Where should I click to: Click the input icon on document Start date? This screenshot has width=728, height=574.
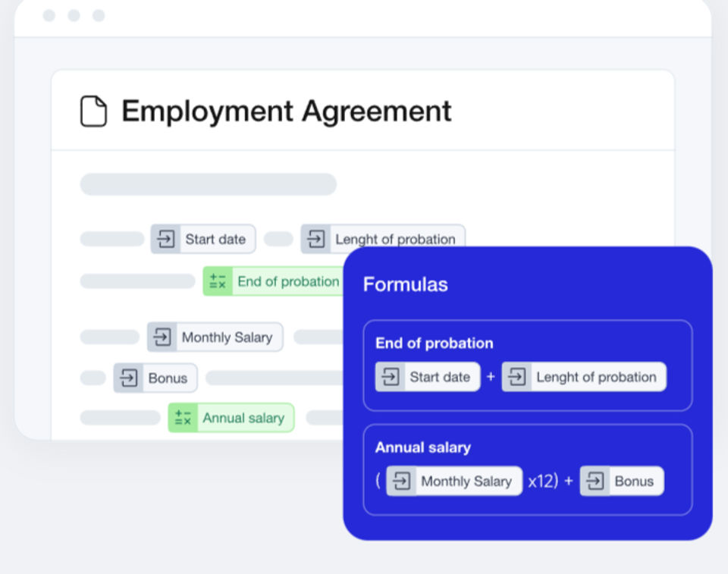tap(165, 239)
